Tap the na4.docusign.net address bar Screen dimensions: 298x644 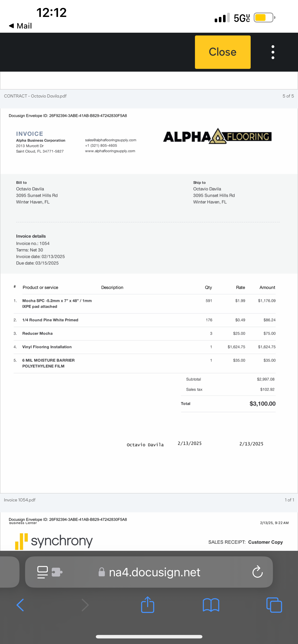154,572
